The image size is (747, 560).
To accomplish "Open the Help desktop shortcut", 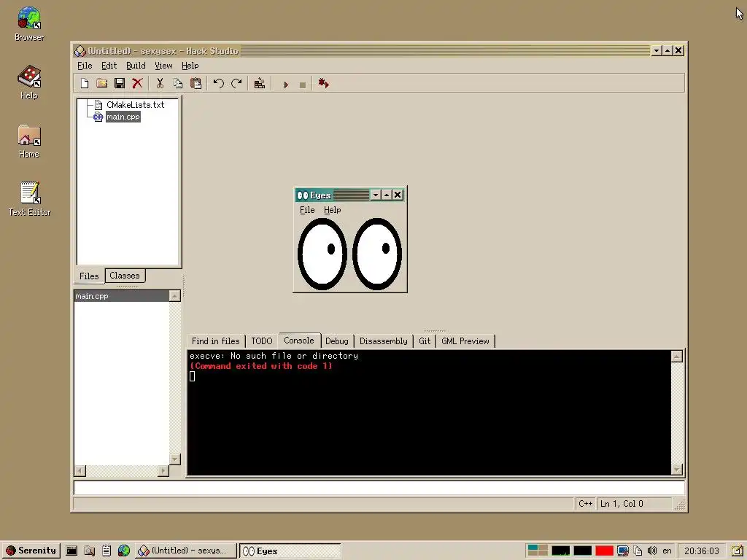I will 29,82.
